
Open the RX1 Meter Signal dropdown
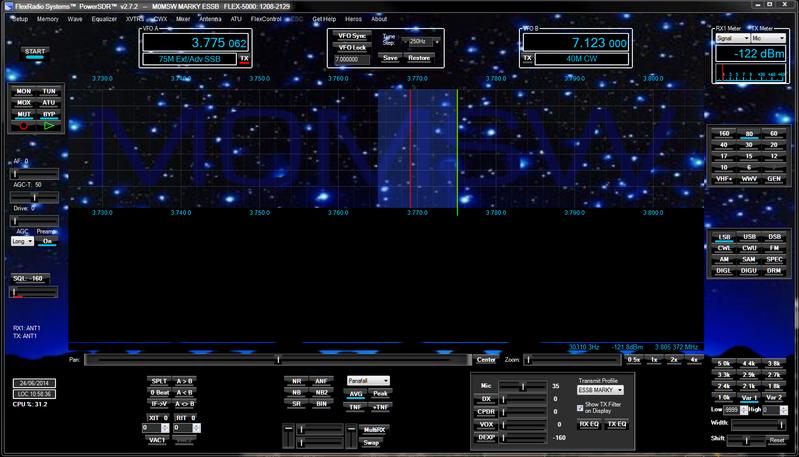pyautogui.click(x=732, y=39)
